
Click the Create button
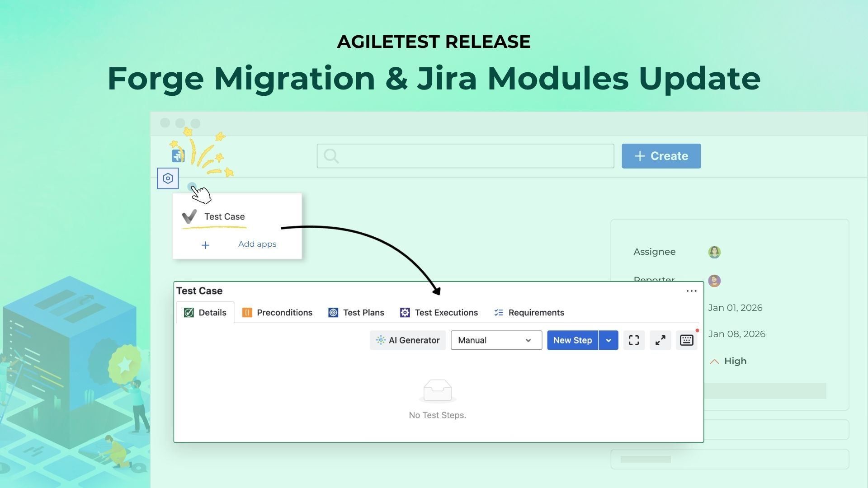tap(661, 156)
